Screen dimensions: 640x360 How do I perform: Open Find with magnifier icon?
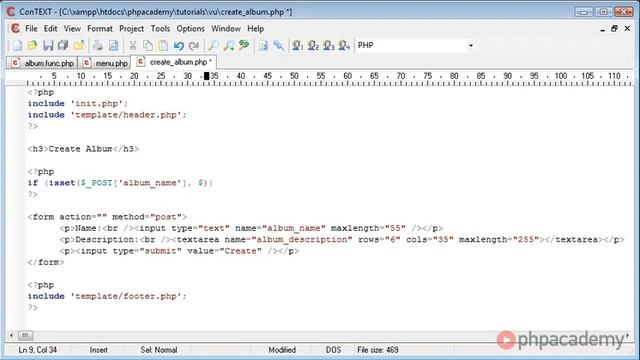(213, 45)
